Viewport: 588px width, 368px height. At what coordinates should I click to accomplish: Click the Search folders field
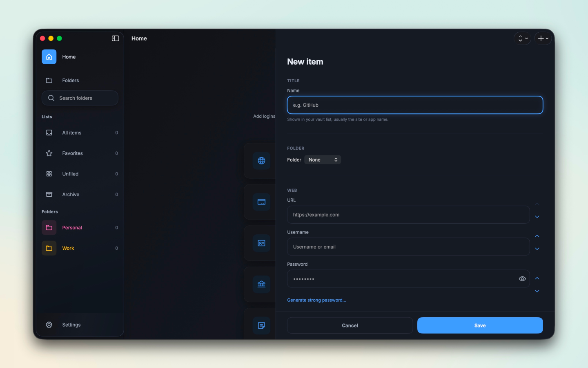coord(80,98)
